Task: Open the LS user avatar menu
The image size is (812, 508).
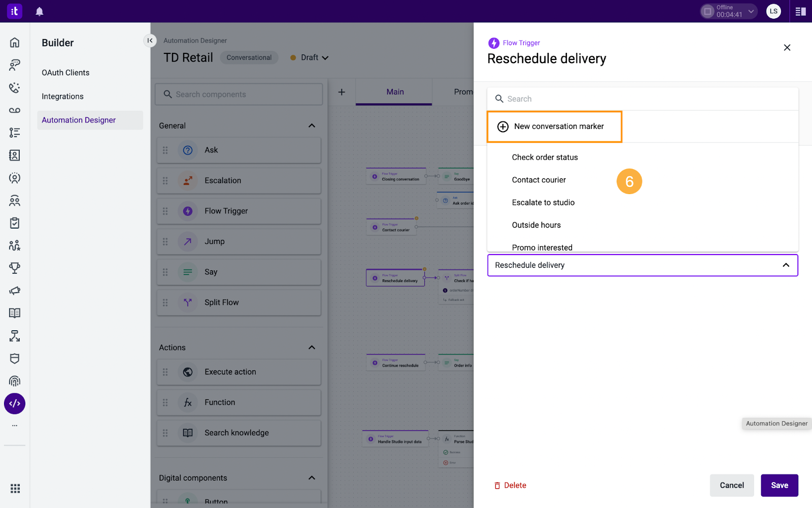Action: [x=773, y=11]
